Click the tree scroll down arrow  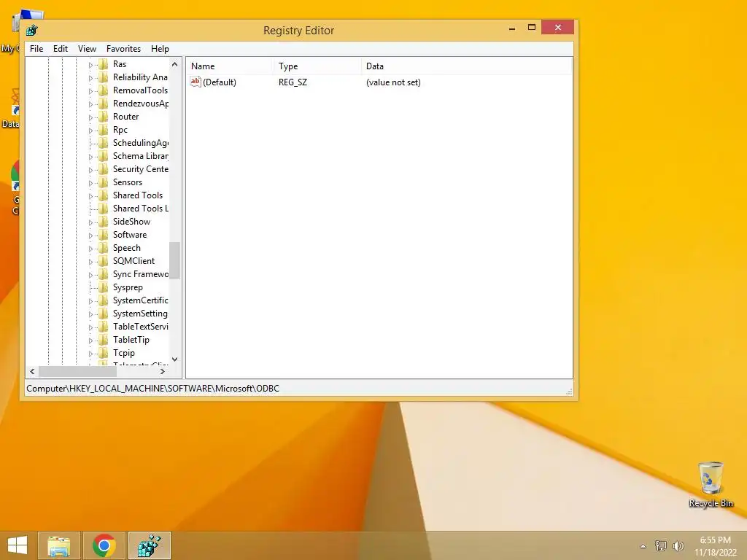click(175, 359)
